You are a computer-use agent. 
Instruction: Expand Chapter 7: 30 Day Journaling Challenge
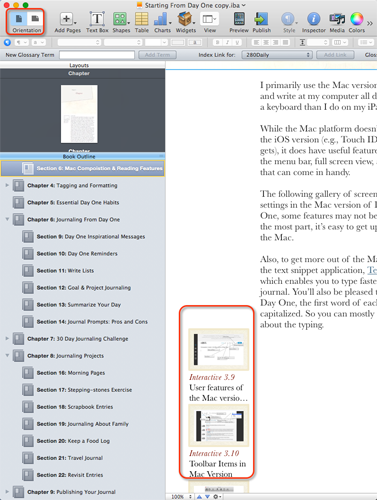click(x=7, y=338)
